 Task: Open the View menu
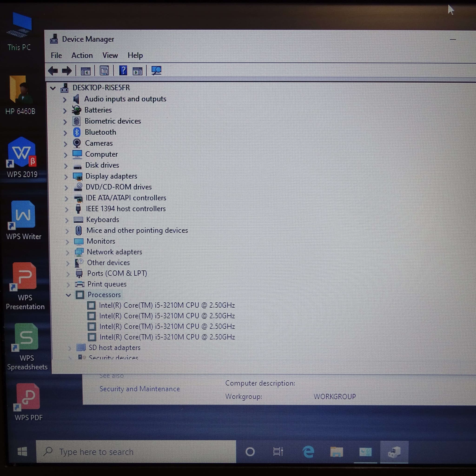tap(110, 55)
